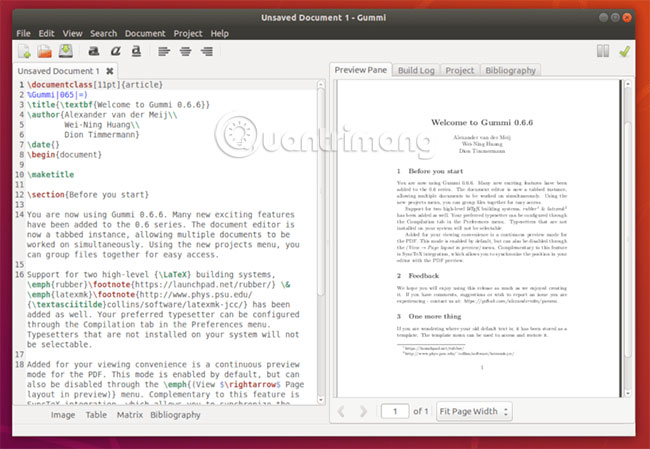Viewport: 650px width, 449px height.
Task: Center align the text
Action: coord(185,51)
